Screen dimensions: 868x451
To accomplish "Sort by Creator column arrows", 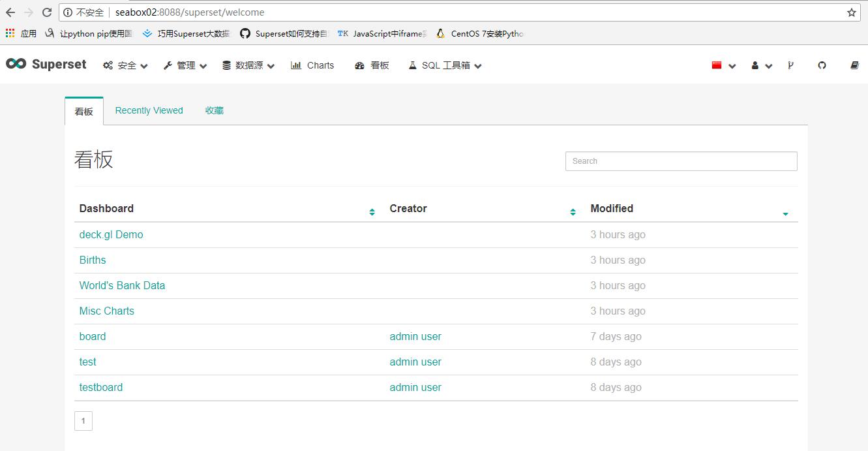I will 573,212.
